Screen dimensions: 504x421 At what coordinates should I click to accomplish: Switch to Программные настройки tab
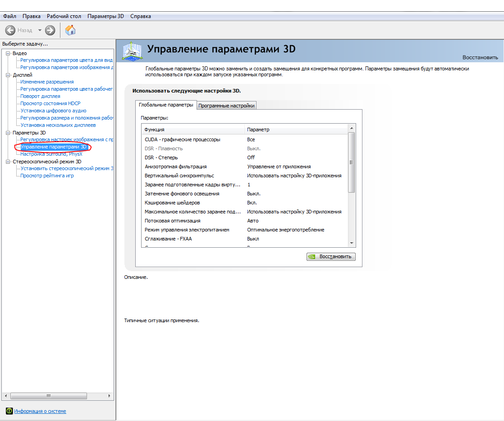point(226,106)
